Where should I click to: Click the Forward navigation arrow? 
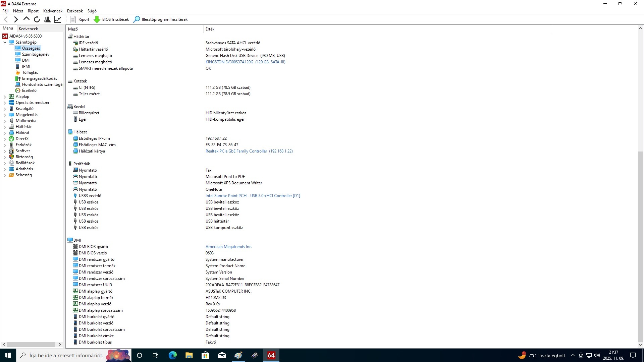[x=16, y=19]
